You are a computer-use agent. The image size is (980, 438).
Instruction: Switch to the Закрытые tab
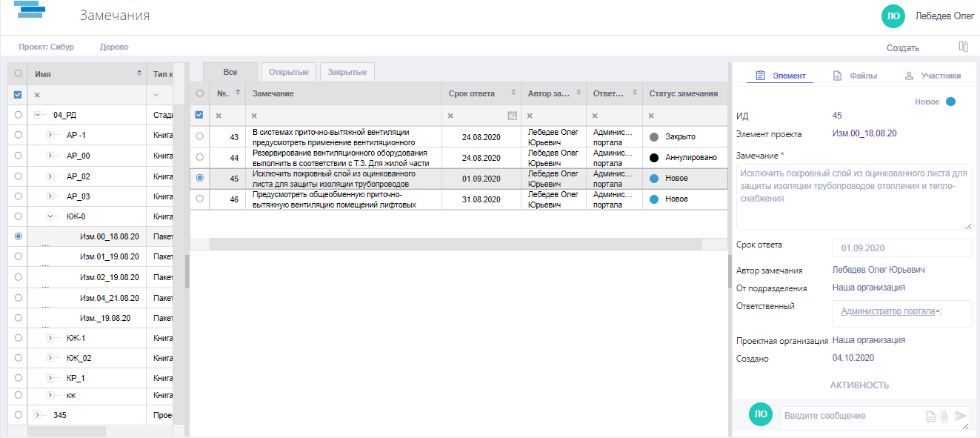tap(347, 72)
